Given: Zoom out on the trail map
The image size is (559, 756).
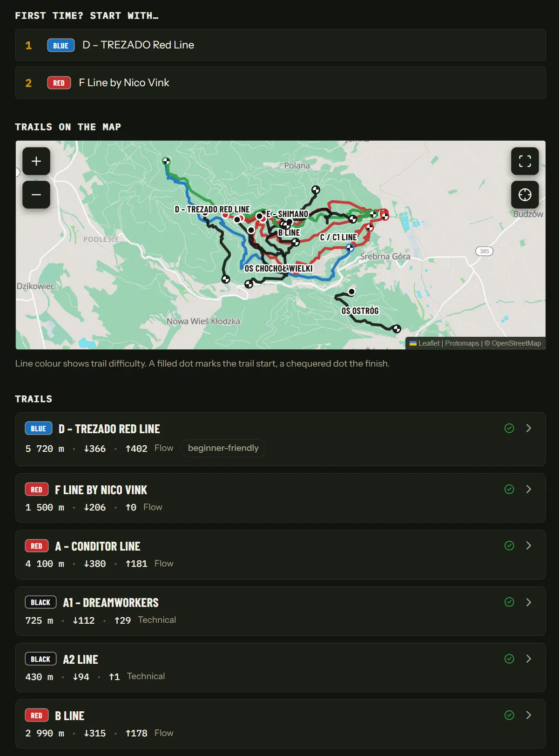Looking at the screenshot, I should 36,195.
